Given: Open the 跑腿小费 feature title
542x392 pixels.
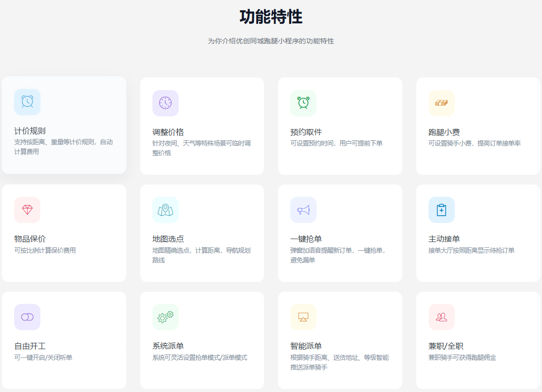Looking at the screenshot, I should click(x=444, y=132).
